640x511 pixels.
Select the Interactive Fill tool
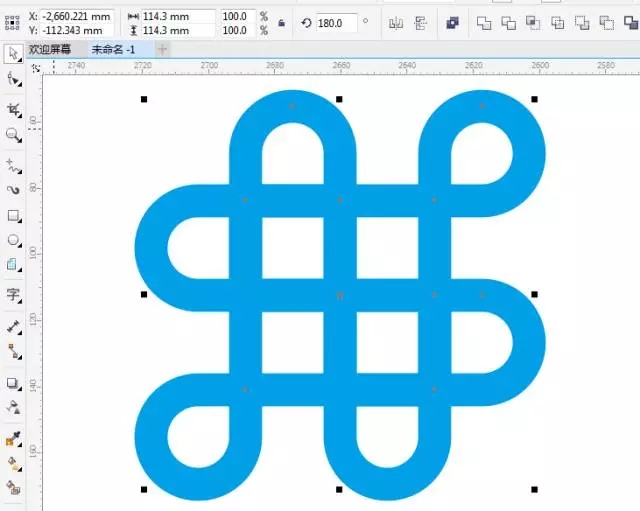coord(13,464)
